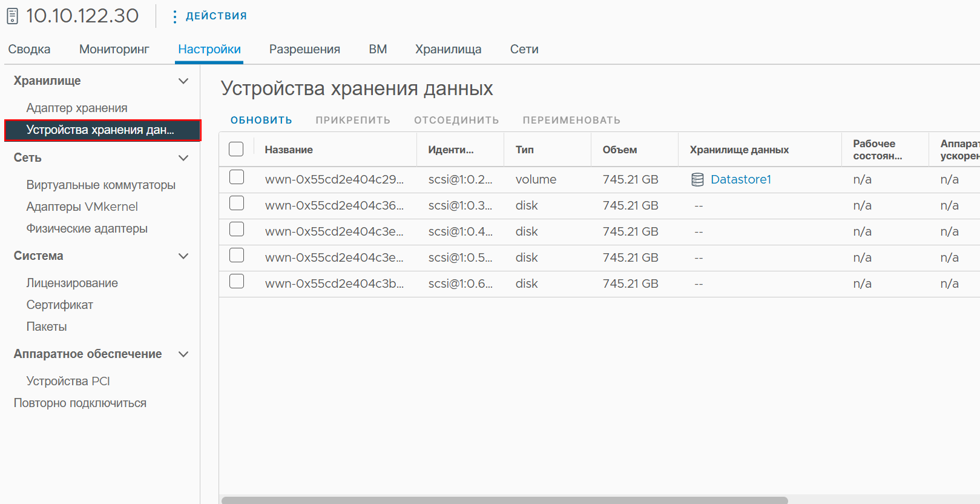Open Пакеты in sidebar

(47, 327)
